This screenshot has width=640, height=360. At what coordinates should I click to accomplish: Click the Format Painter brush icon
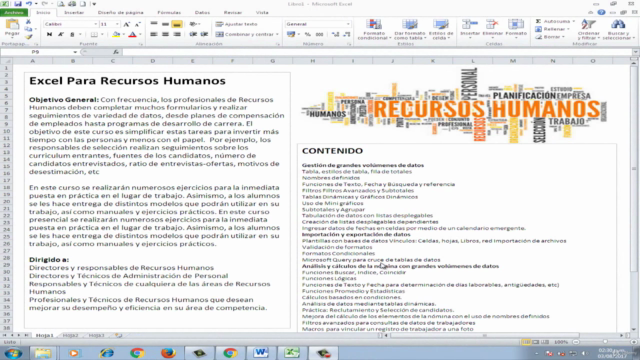click(28, 37)
